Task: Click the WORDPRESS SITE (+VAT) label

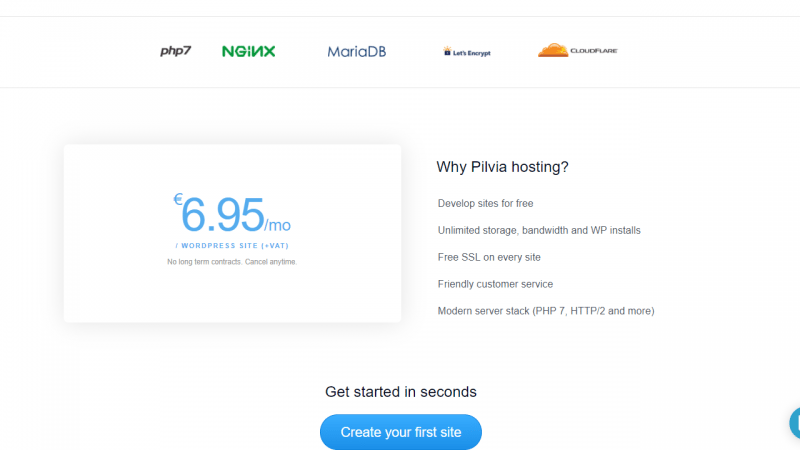Action: 232,245
